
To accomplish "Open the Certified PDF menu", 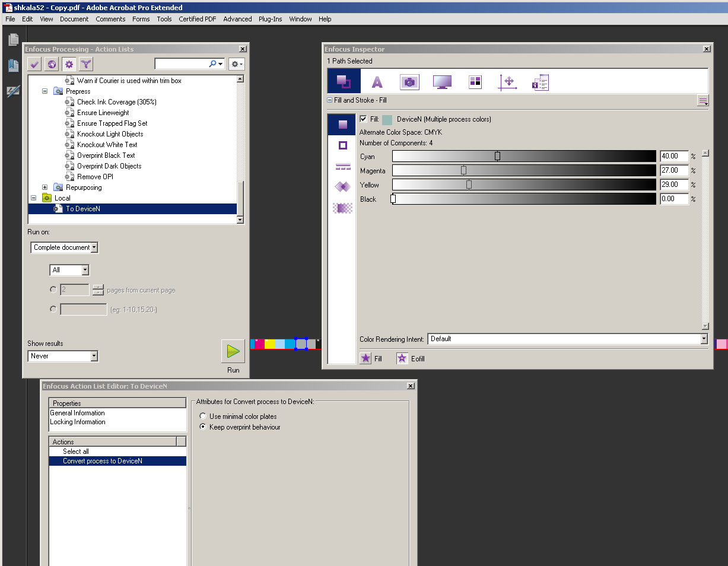I will tap(198, 19).
